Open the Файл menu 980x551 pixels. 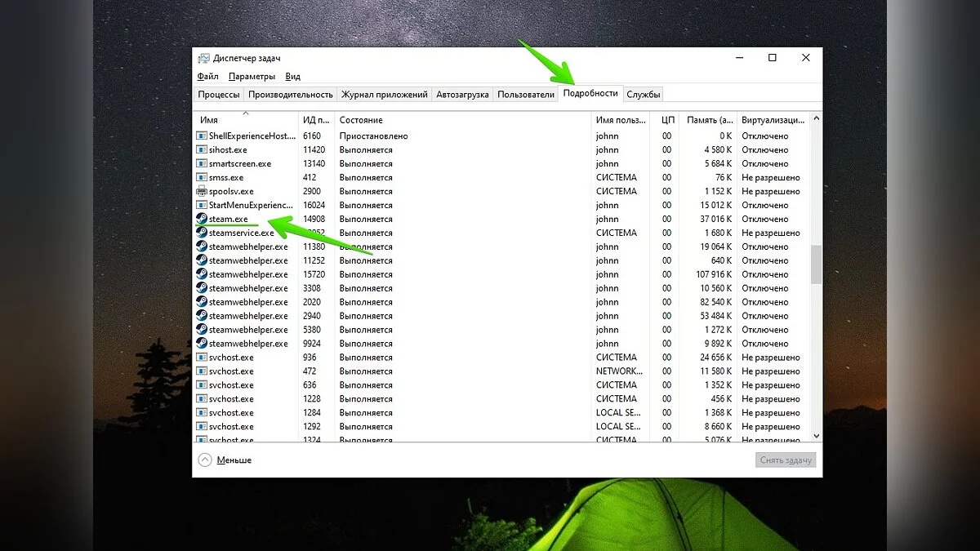click(207, 77)
